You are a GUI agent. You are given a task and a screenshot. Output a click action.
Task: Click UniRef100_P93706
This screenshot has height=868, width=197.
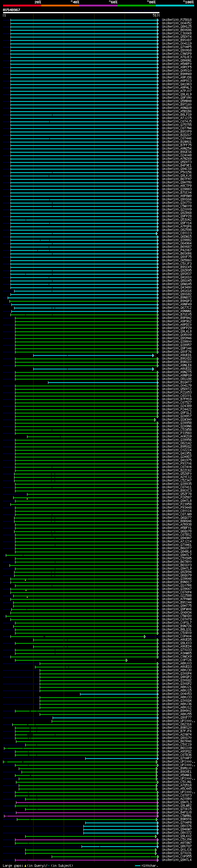176,464
